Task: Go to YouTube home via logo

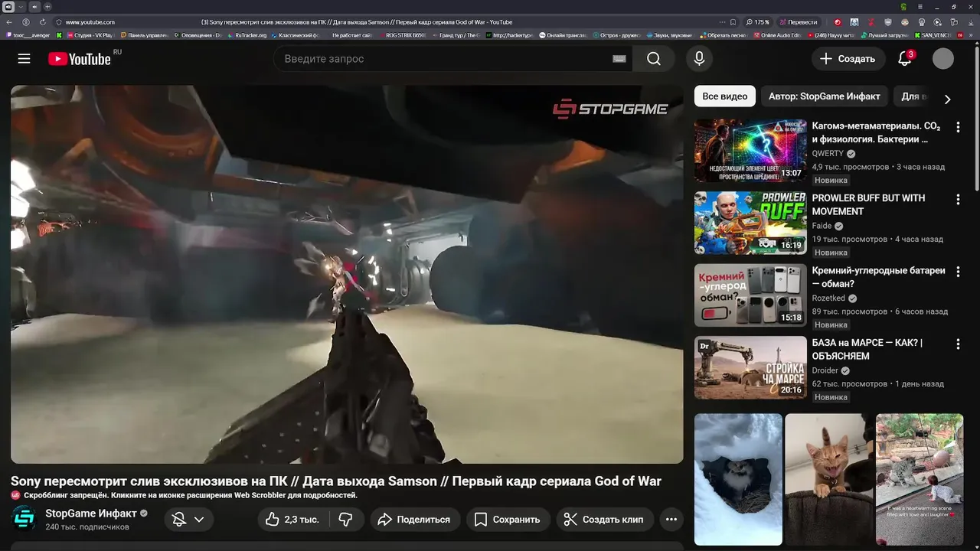Action: coord(80,59)
